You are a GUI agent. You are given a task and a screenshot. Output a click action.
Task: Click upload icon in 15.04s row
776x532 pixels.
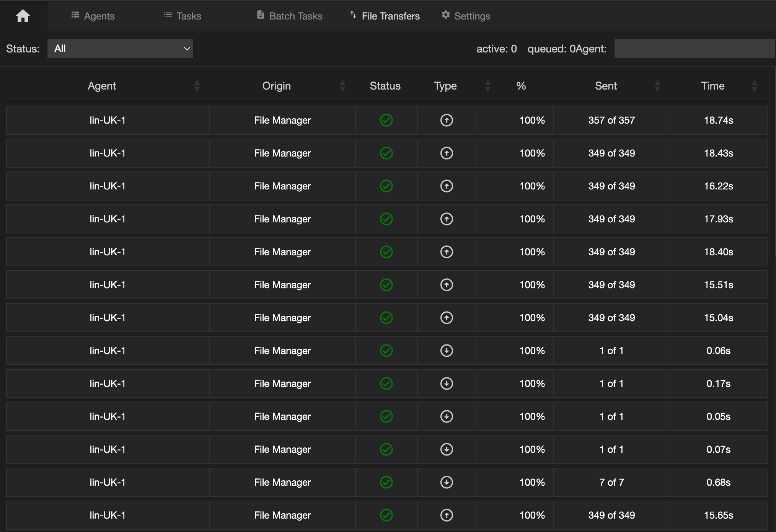tap(447, 318)
